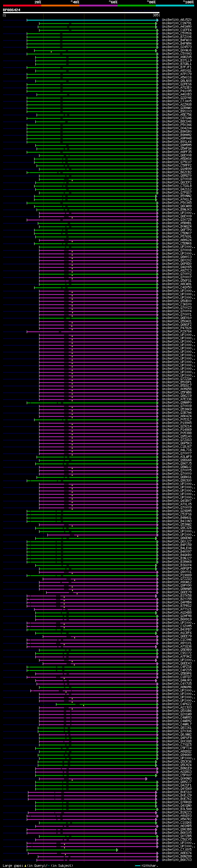Select the UniRef100_C3Z0M5 label
Image resolution: width=197 pixels, height=868 pixels.
point(177,626)
